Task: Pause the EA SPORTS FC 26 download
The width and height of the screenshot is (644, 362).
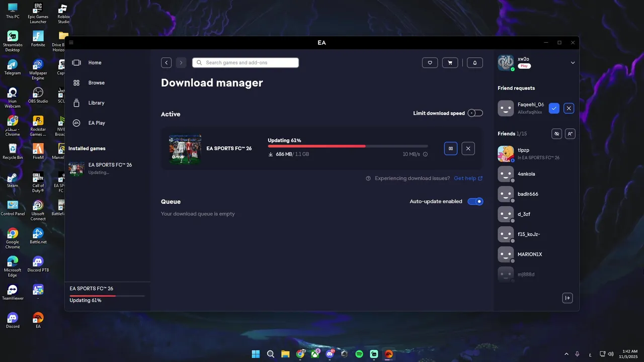Action: [x=451, y=148]
